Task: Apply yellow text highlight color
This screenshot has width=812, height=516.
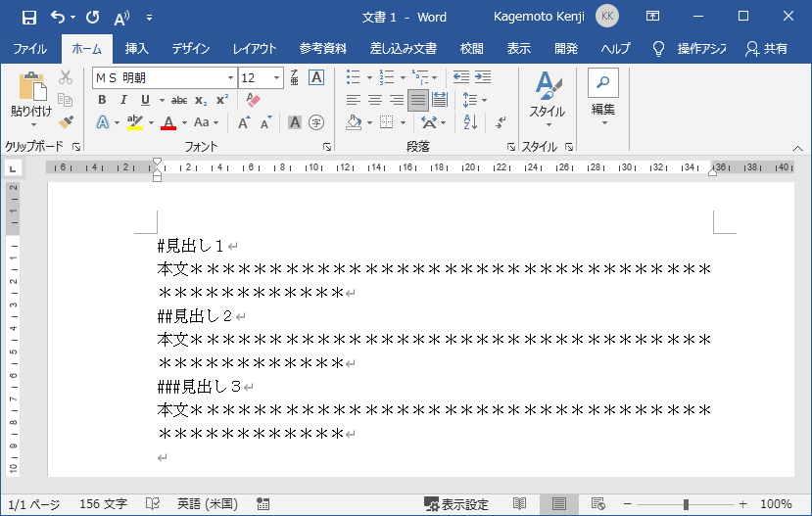Action: tap(134, 122)
